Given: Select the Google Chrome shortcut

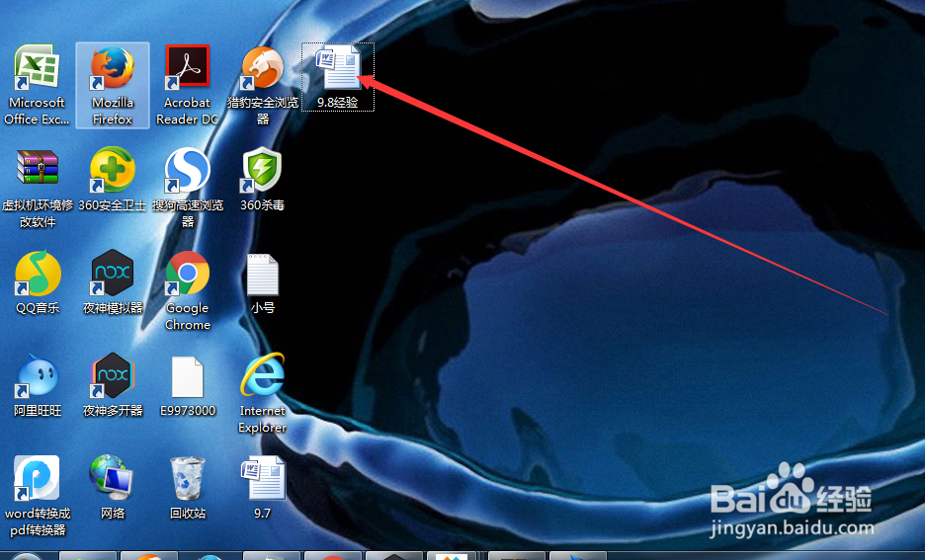Looking at the screenshot, I should pyautogui.click(x=188, y=290).
